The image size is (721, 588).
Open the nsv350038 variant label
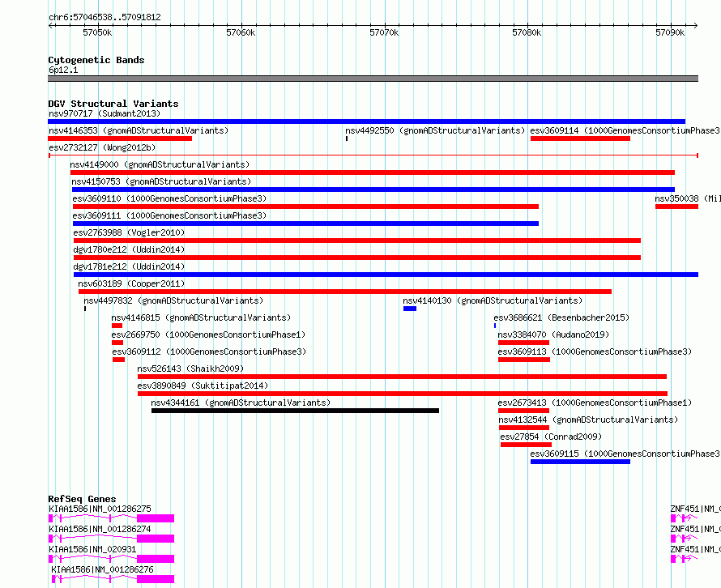coord(688,198)
